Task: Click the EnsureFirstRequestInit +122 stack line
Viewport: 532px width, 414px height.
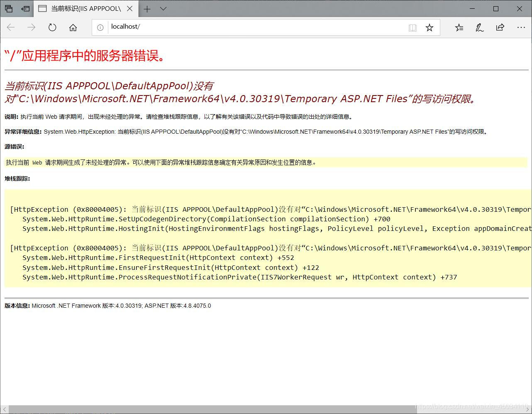Action: tap(171, 268)
